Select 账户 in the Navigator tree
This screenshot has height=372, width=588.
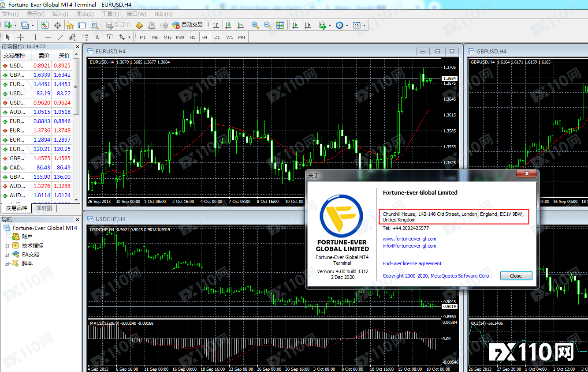(27, 237)
